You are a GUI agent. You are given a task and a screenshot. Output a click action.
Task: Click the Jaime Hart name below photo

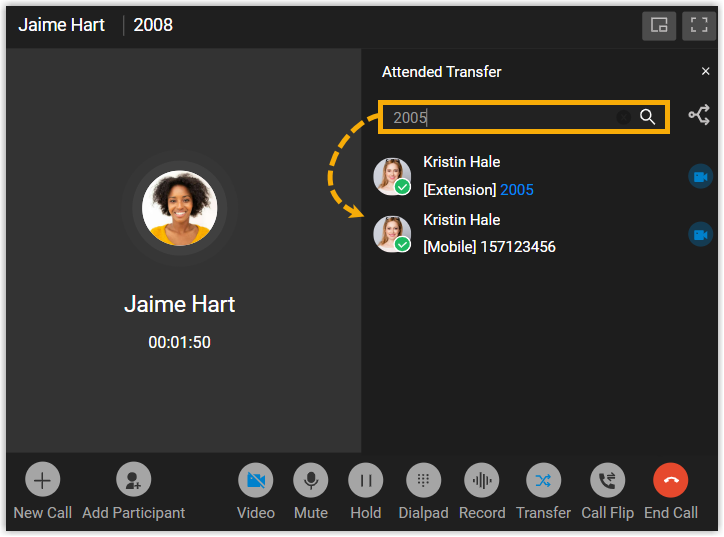[x=180, y=304]
